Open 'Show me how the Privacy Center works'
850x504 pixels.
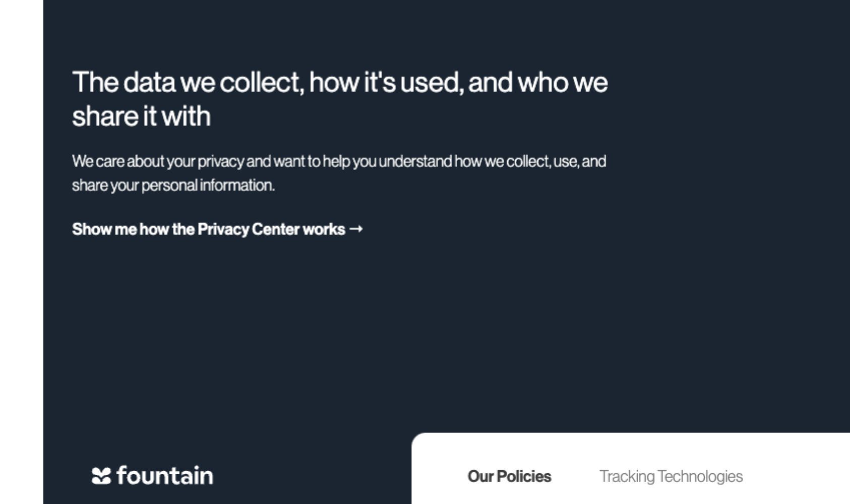pyautogui.click(x=217, y=229)
